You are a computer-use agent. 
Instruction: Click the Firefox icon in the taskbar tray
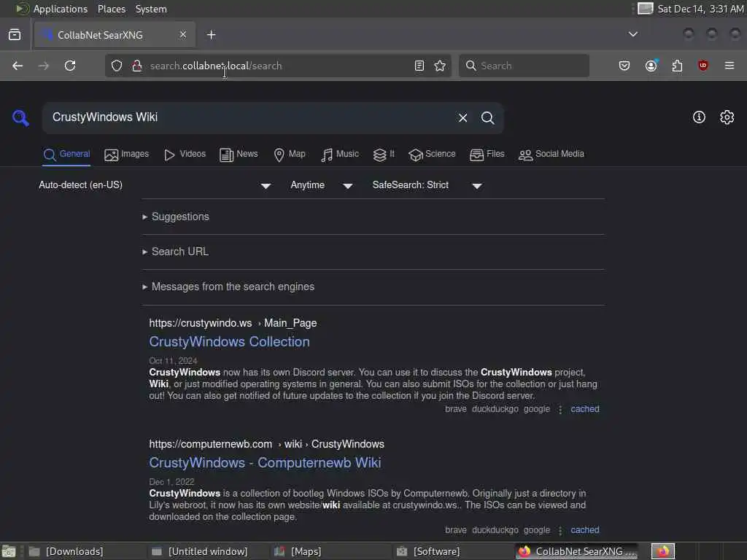point(663,551)
